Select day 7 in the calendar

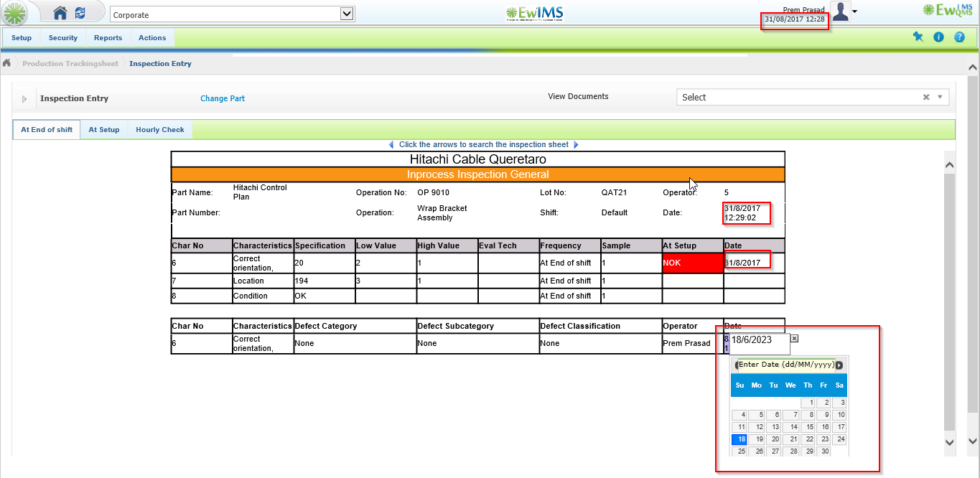click(x=791, y=415)
